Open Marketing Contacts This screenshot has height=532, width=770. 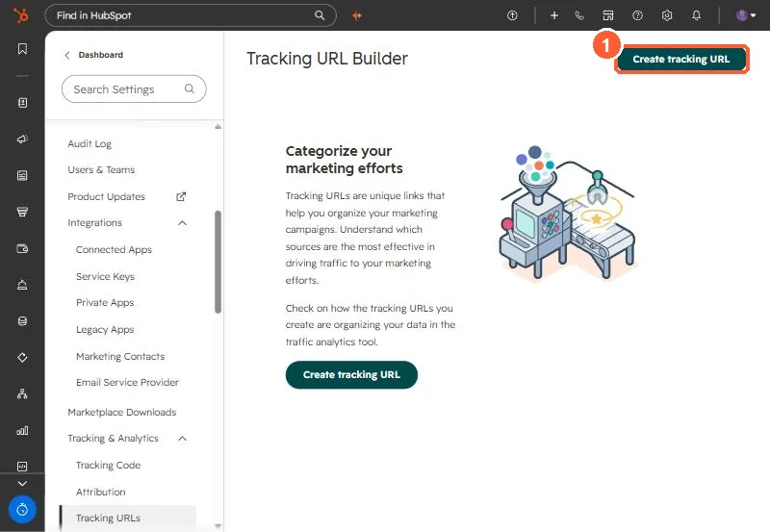tap(120, 356)
